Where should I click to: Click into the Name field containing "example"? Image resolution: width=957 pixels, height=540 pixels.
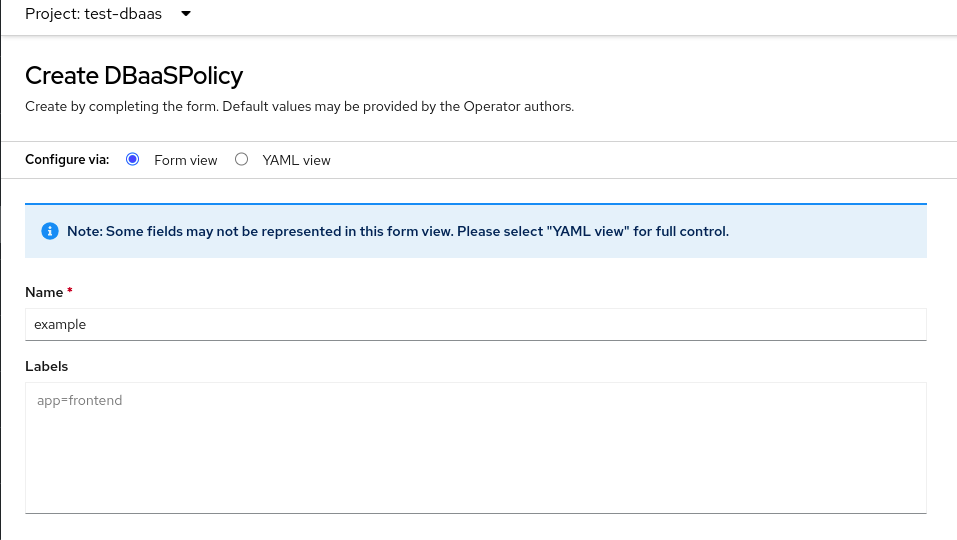(x=475, y=324)
